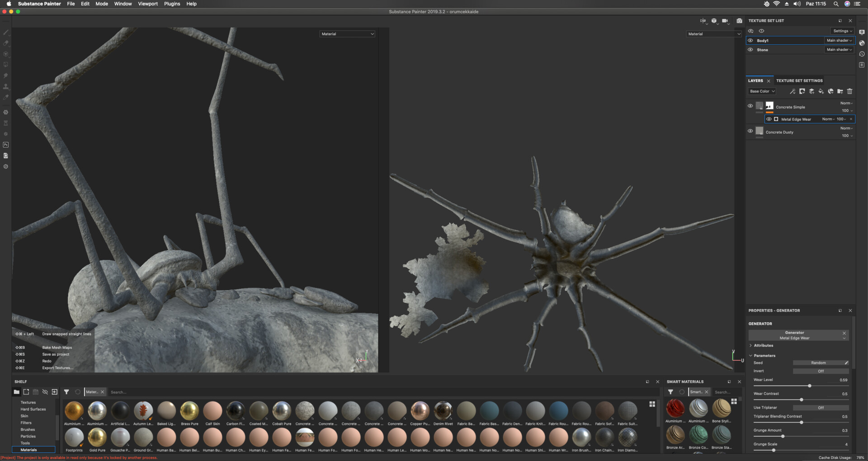Open the History dock icon
Viewport: 868px width, 461px height.
click(x=862, y=54)
